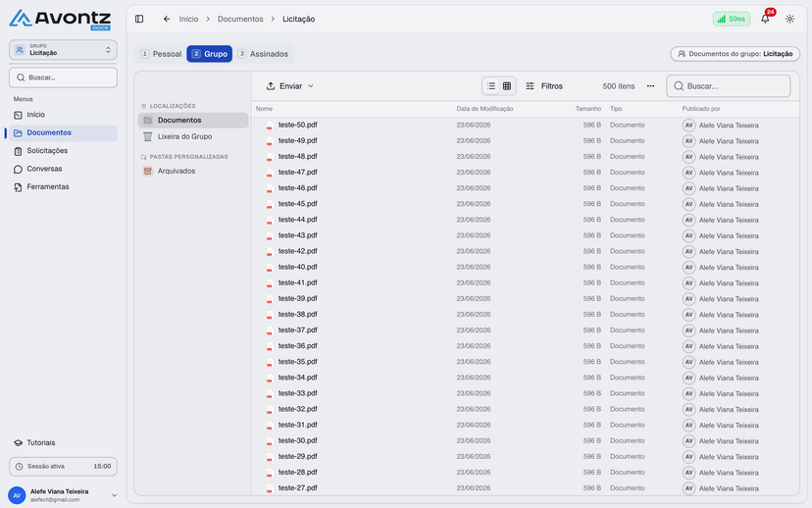Expand the Enviar upload dropdown
The image size is (812, 508).
pos(290,86)
